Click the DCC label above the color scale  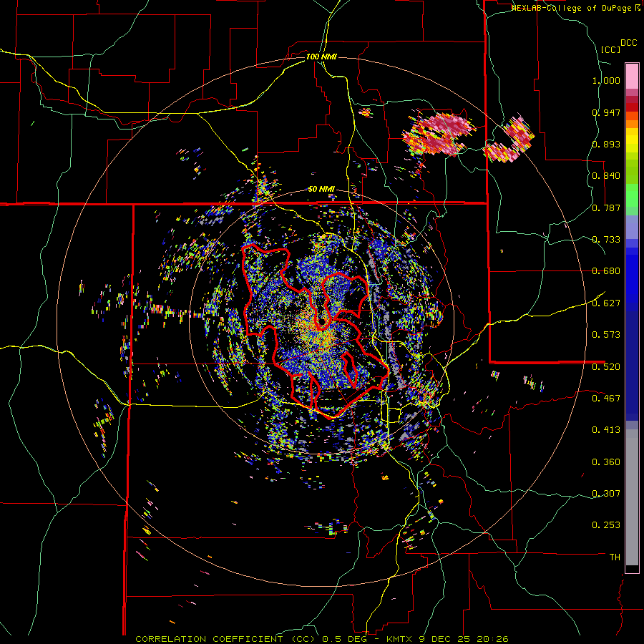629,43
